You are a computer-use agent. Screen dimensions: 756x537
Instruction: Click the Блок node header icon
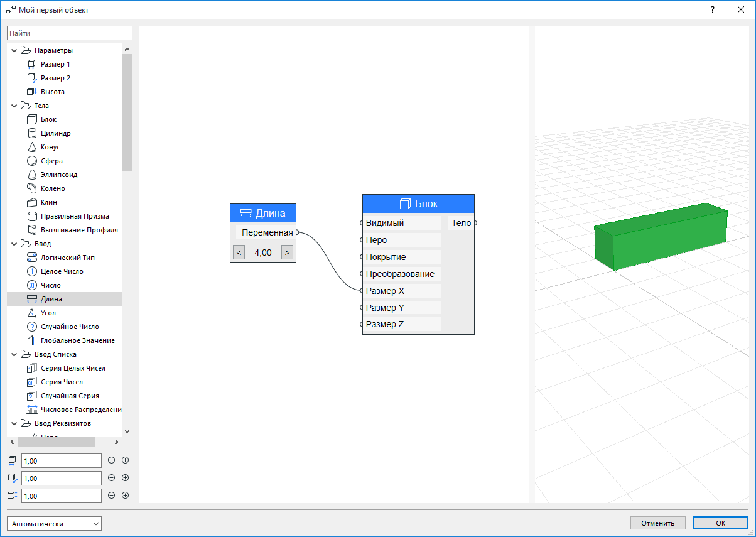pos(405,203)
